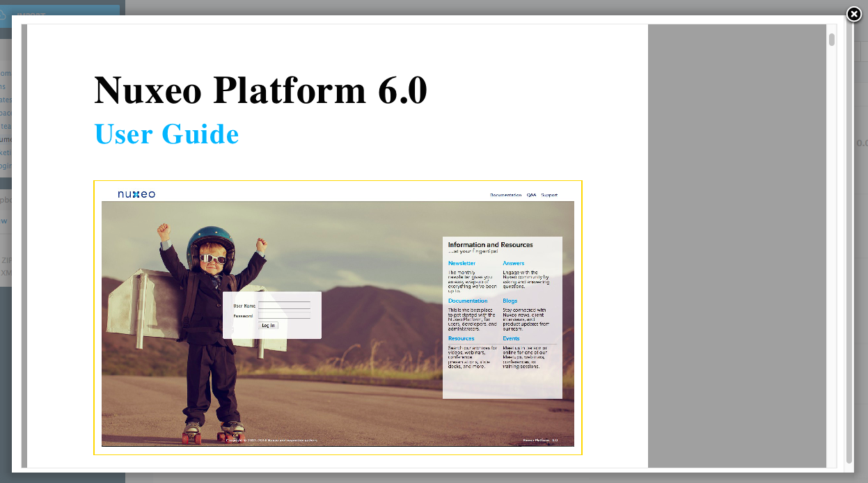Viewport: 868px width, 483px height.
Task: Click the "Nuxeo Platform 6.0" title
Action: [260, 90]
